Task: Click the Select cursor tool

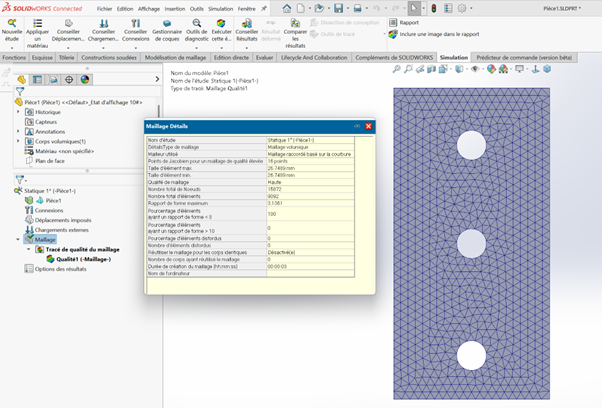Action: tap(413, 8)
